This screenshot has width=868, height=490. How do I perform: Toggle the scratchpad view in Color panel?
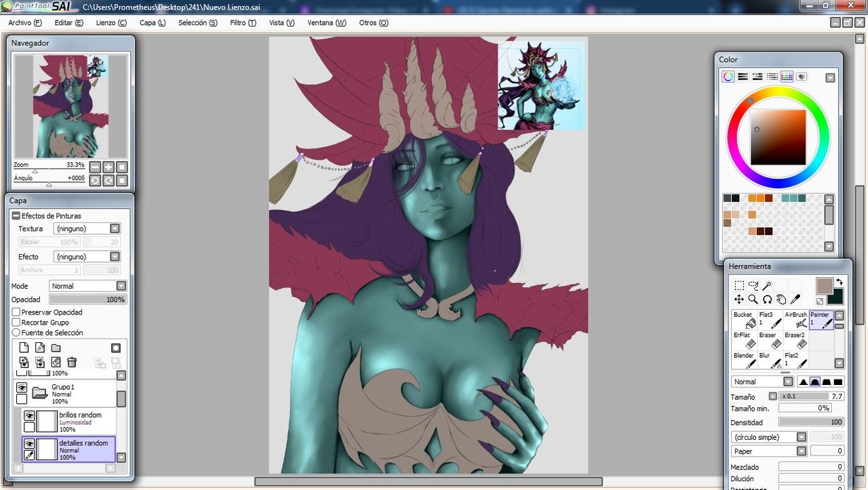coord(802,77)
